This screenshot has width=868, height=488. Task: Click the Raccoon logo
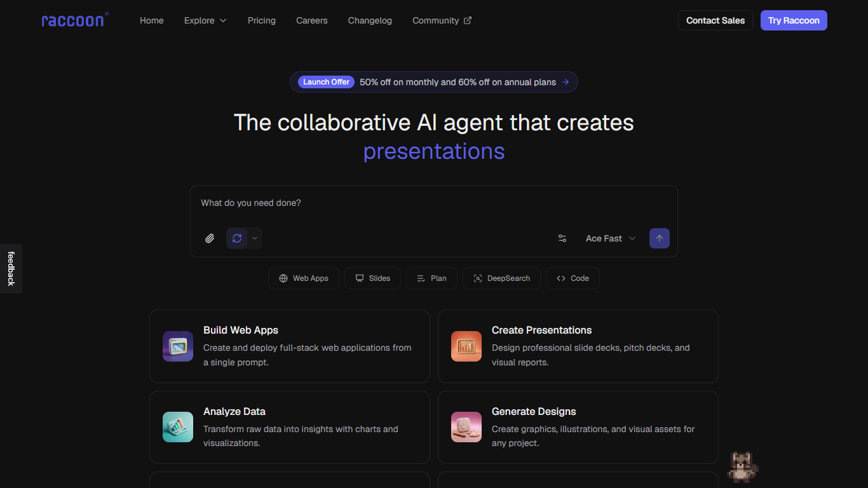75,20
